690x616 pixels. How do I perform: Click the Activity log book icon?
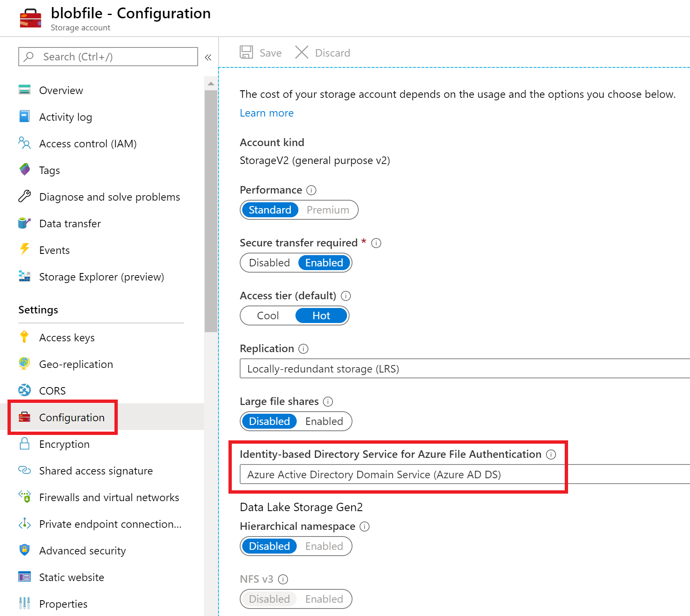pyautogui.click(x=25, y=116)
